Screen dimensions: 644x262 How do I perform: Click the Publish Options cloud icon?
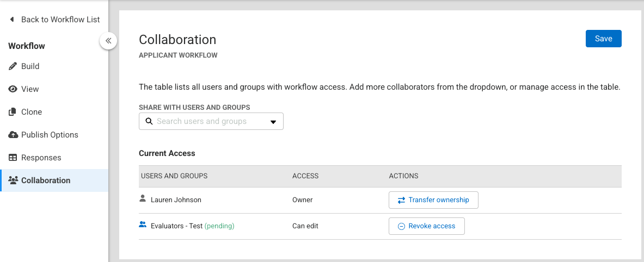click(x=13, y=135)
